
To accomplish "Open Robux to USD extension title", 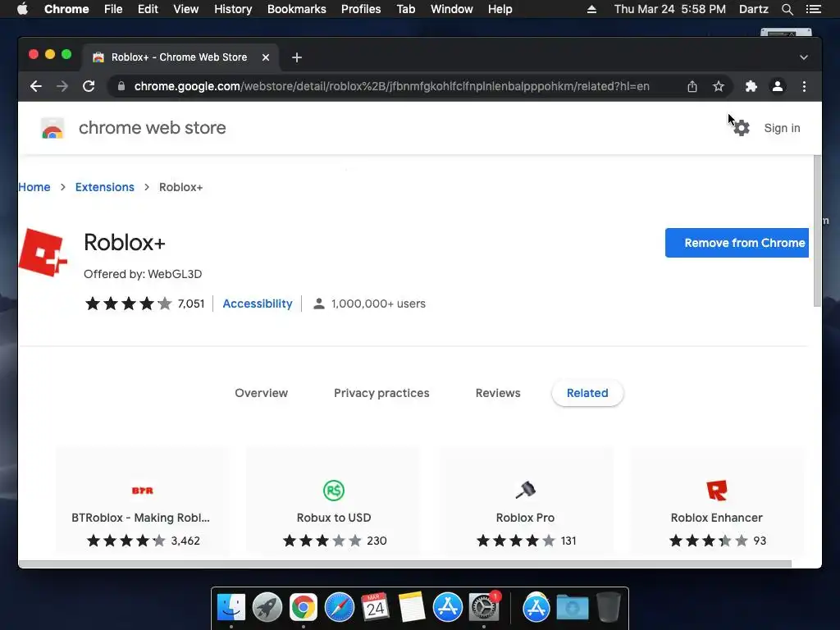I will tap(334, 518).
